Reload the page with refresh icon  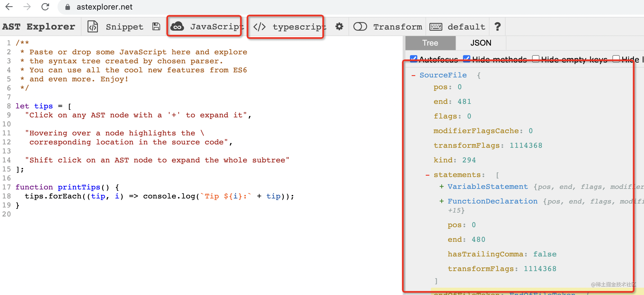(x=45, y=7)
